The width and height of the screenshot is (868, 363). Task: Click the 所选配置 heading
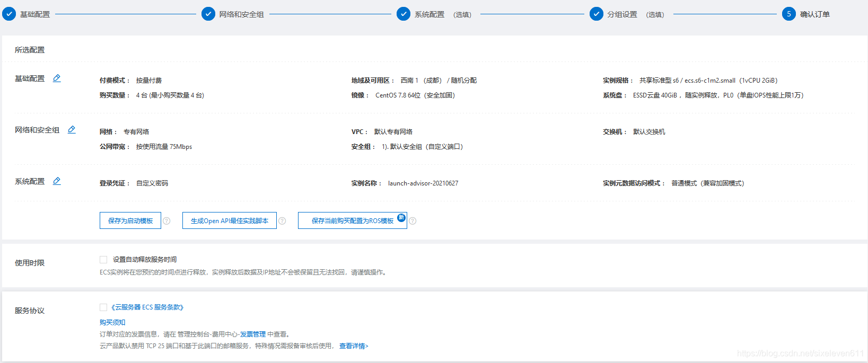(x=30, y=50)
